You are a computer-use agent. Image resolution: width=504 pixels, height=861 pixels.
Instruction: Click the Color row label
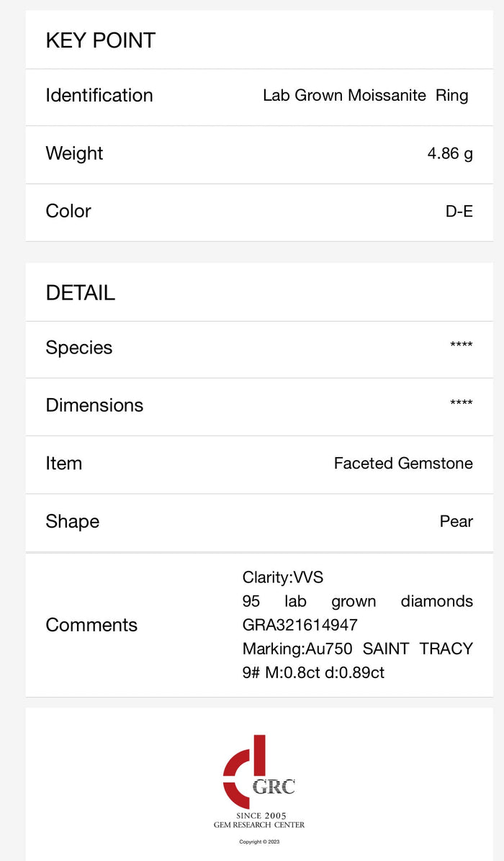(x=68, y=211)
